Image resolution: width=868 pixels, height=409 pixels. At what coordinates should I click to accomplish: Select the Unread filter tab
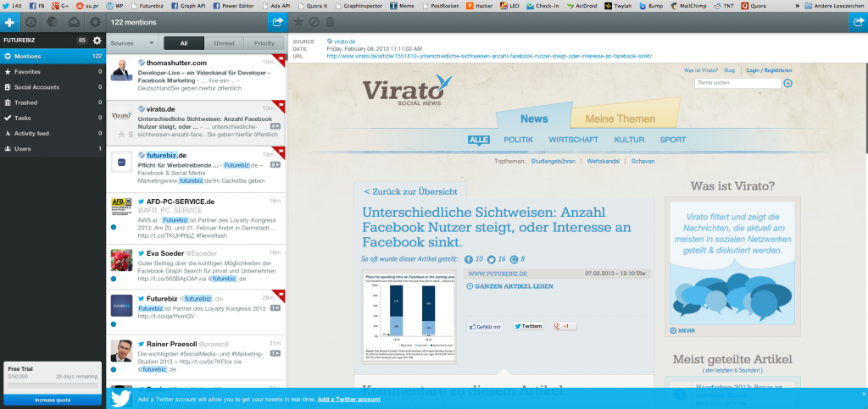tap(224, 43)
